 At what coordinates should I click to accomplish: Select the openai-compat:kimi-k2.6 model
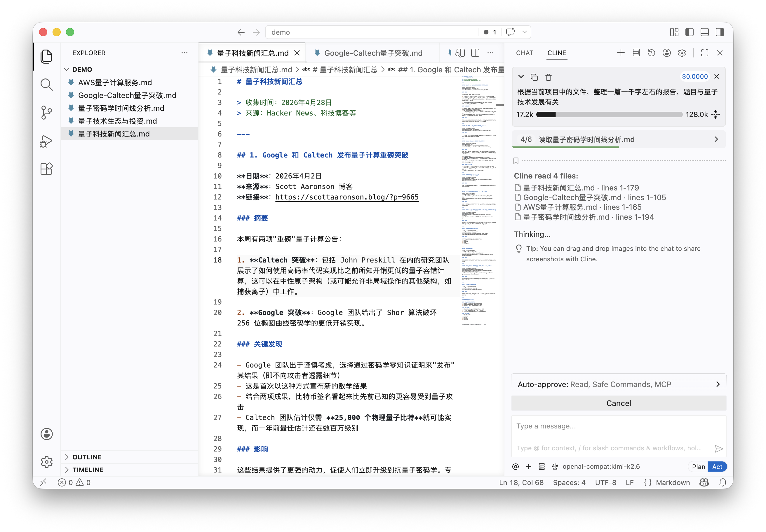pyautogui.click(x=601, y=466)
